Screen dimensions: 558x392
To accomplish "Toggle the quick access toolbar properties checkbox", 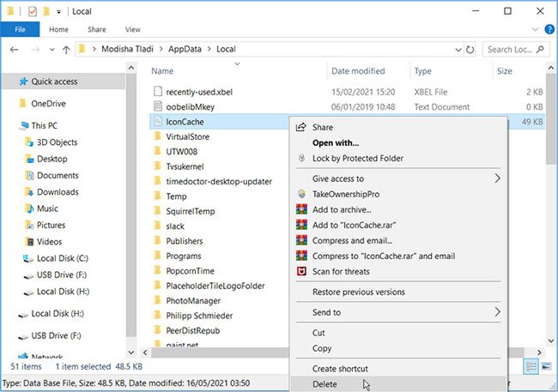I will (33, 9).
